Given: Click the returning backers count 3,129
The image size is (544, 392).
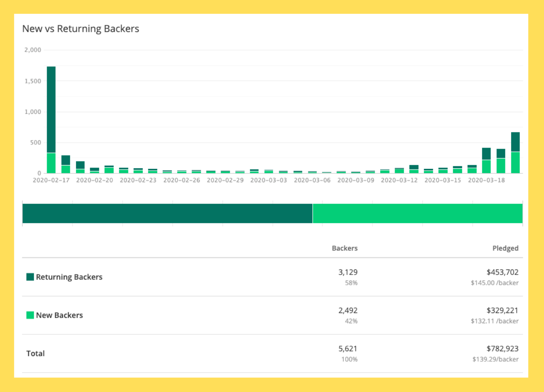Looking at the screenshot, I should pyautogui.click(x=348, y=272).
